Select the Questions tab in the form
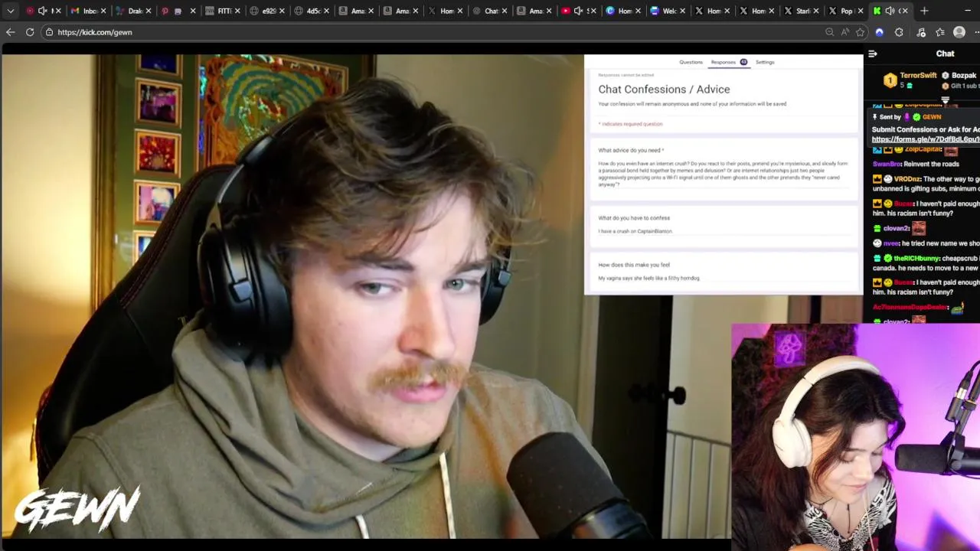The image size is (980, 551). tap(691, 62)
